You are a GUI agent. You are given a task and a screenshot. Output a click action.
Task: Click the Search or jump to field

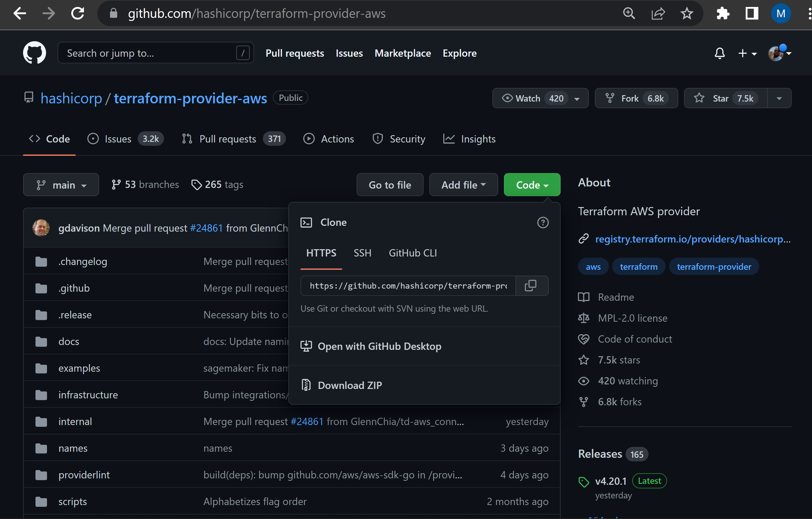pos(156,53)
